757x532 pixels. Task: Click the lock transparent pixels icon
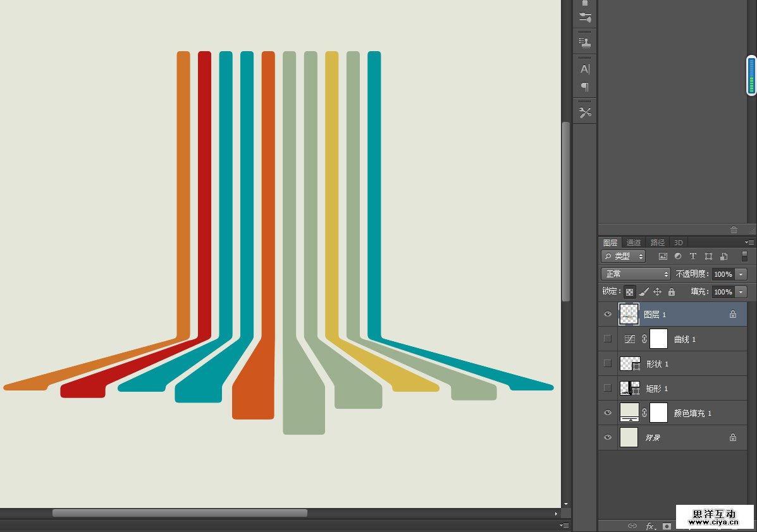pos(629,292)
